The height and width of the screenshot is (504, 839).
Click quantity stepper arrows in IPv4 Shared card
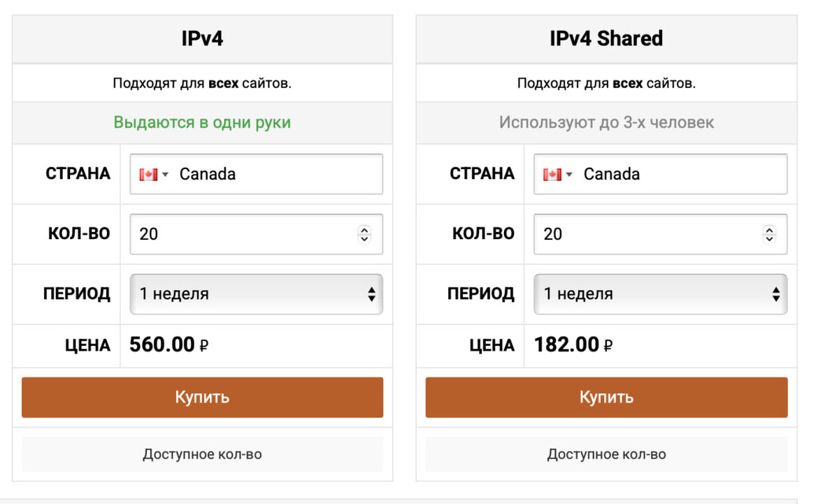tap(769, 234)
